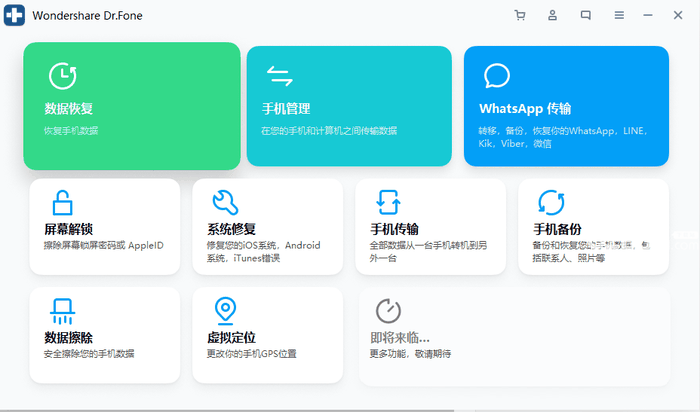Click the WhatsApp 传输 card title
Viewport: 700px width, 412px height.
click(x=525, y=108)
